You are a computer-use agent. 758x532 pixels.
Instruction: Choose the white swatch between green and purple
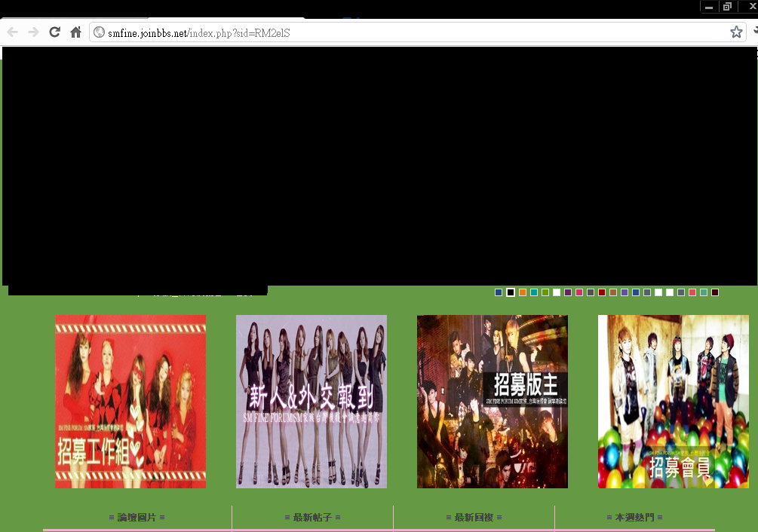click(x=557, y=292)
